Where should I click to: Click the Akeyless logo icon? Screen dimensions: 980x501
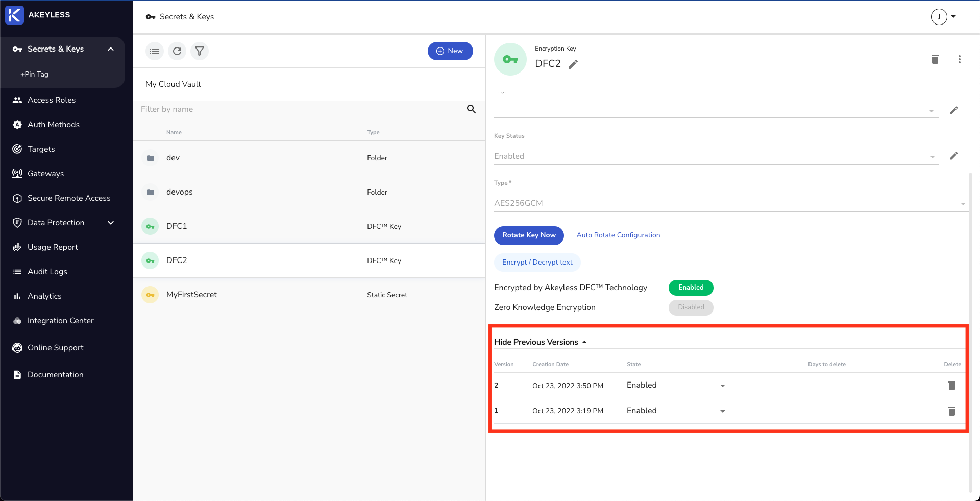coord(14,15)
